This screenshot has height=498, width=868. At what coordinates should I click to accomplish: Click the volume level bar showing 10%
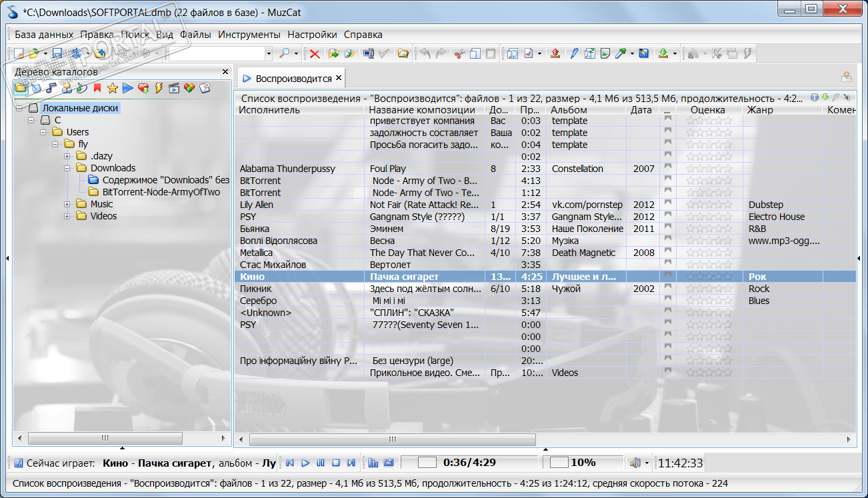coord(582,463)
